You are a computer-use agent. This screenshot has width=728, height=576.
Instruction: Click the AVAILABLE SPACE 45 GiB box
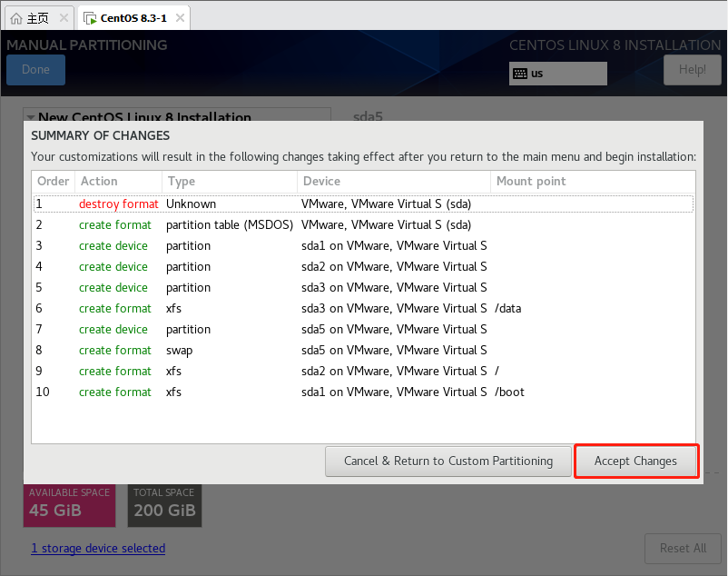click(70, 505)
